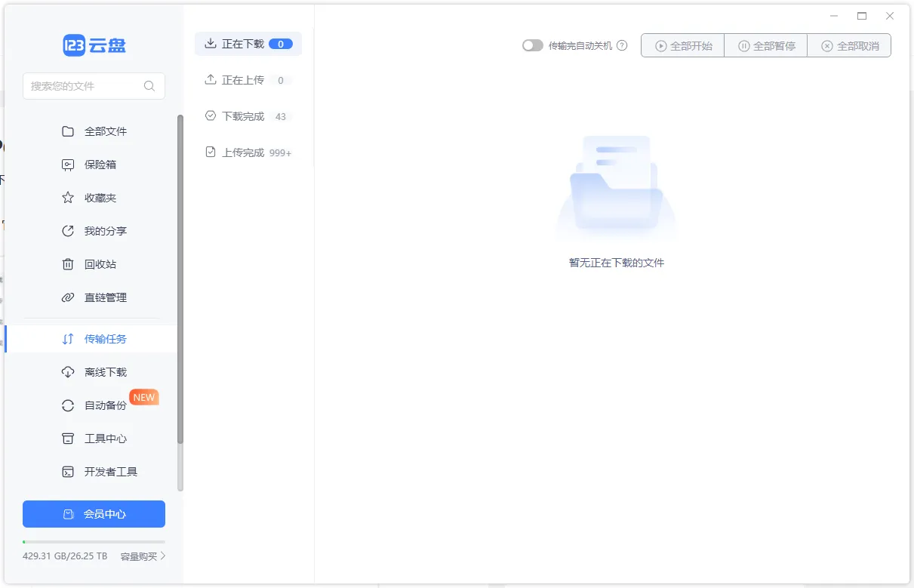The width and height of the screenshot is (914, 588).
Task: Expand 容量购买 chevron arrow
Action: pos(162,556)
